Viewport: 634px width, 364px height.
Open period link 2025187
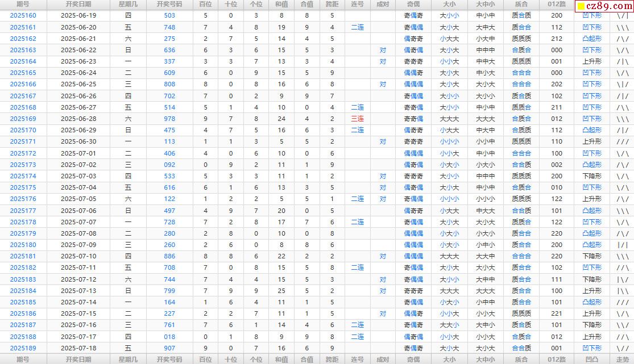tap(23, 325)
